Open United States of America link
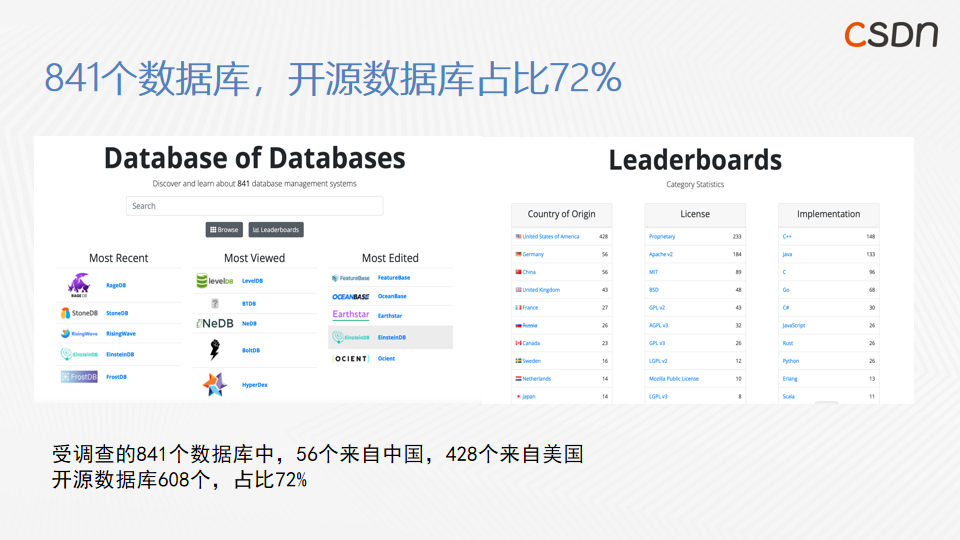The height and width of the screenshot is (540, 960). pos(550,236)
